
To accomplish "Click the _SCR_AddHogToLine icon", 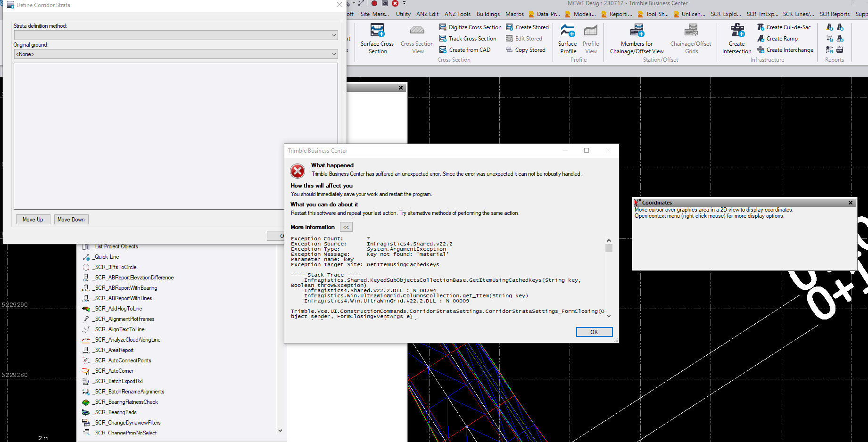I will [86, 309].
